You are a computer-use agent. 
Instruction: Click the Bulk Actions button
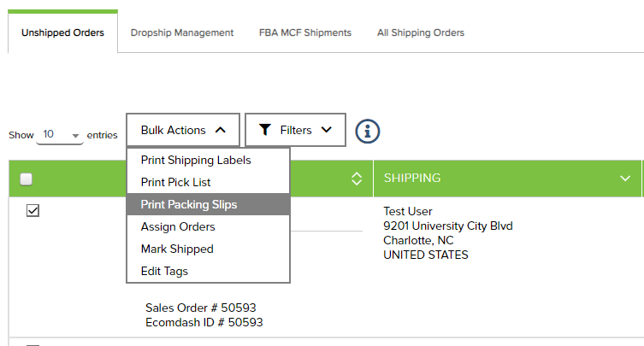(x=183, y=130)
